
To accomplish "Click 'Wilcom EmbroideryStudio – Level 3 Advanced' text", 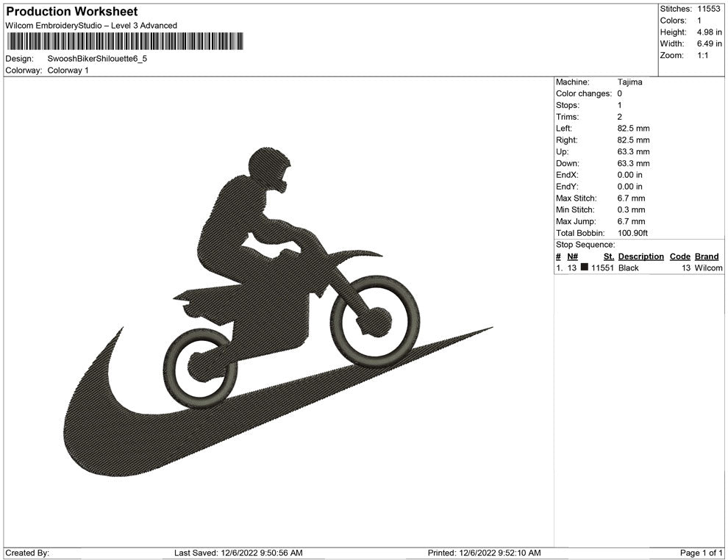I will [91, 26].
